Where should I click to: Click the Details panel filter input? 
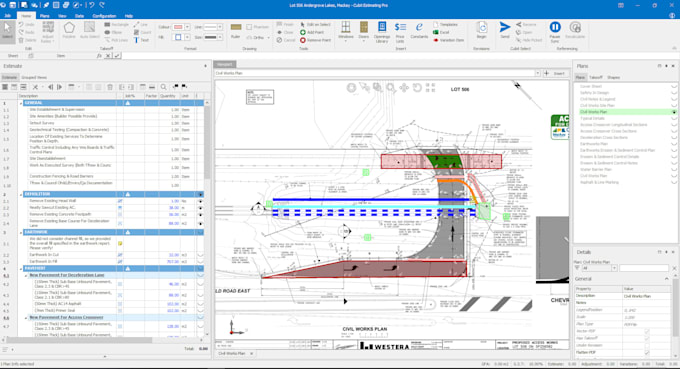point(644,268)
